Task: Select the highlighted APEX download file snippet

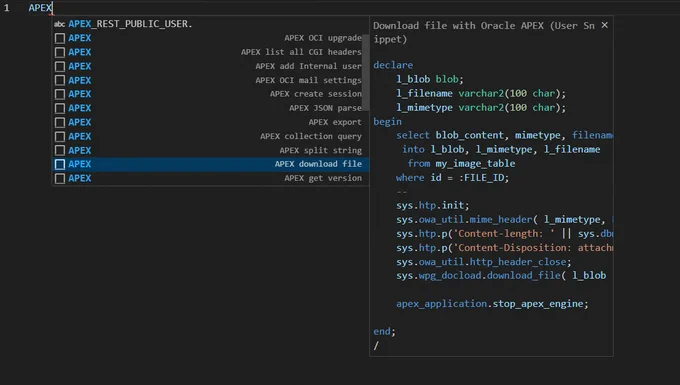Action: click(211, 164)
